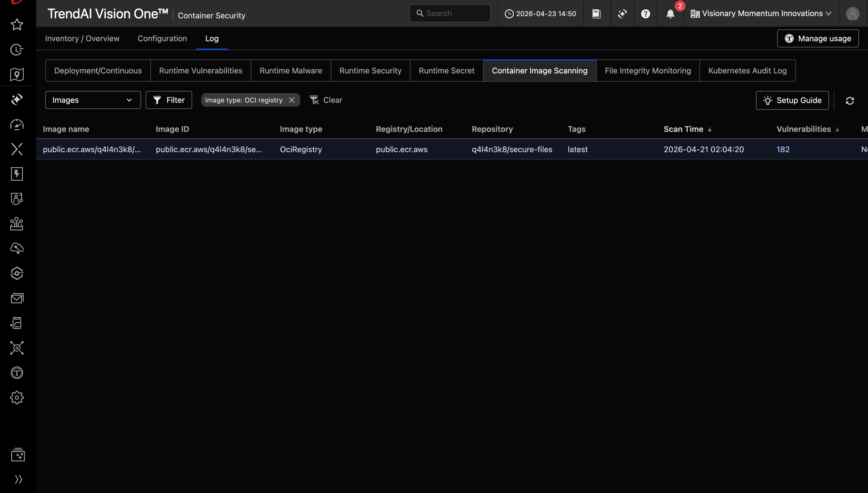Open the Kubernetes Audit Log tab
The width and height of the screenshot is (868, 493).
747,70
